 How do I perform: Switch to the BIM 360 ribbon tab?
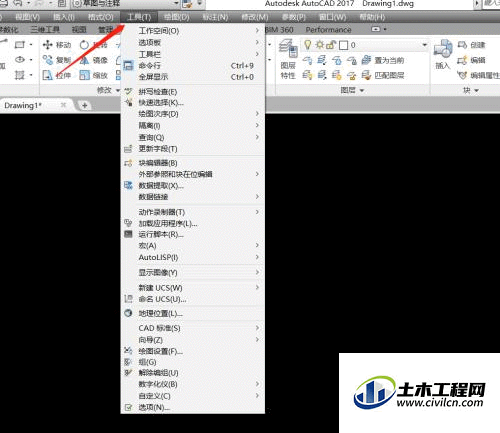click(279, 30)
